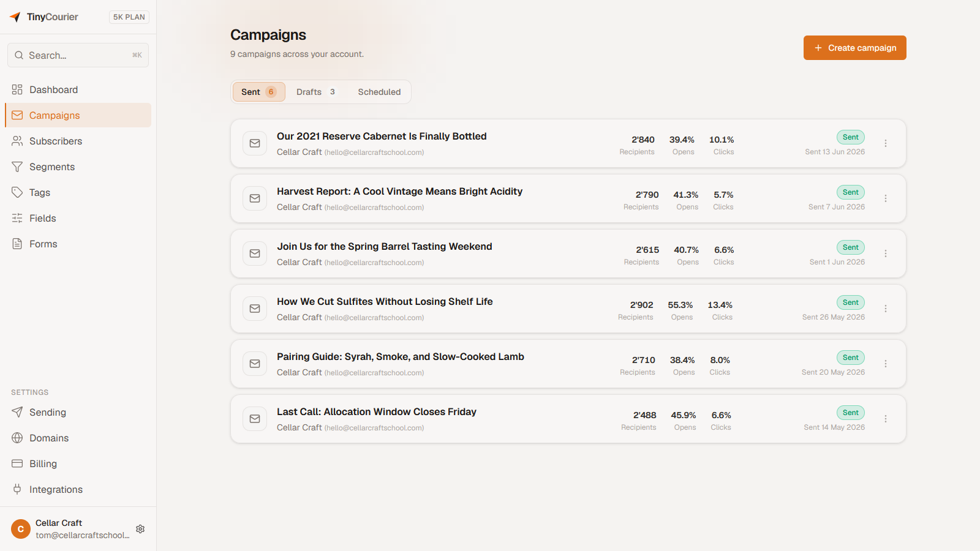Click the Fields sliders icon
Screen dimensions: 980x551
click(x=17, y=218)
